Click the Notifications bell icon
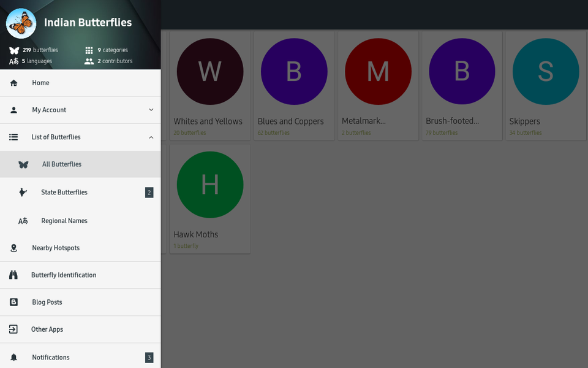Screen dimensions: 588x368 pyautogui.click(x=13, y=358)
